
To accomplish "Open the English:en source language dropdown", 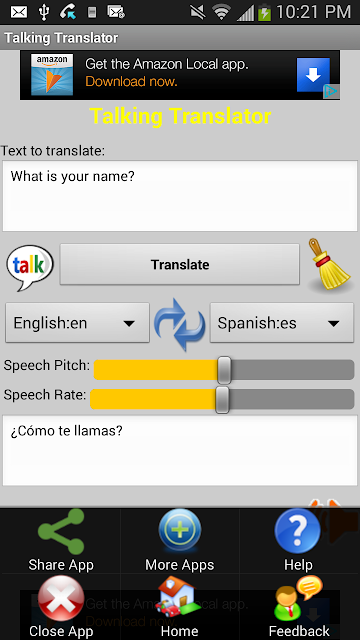I will 78,323.
